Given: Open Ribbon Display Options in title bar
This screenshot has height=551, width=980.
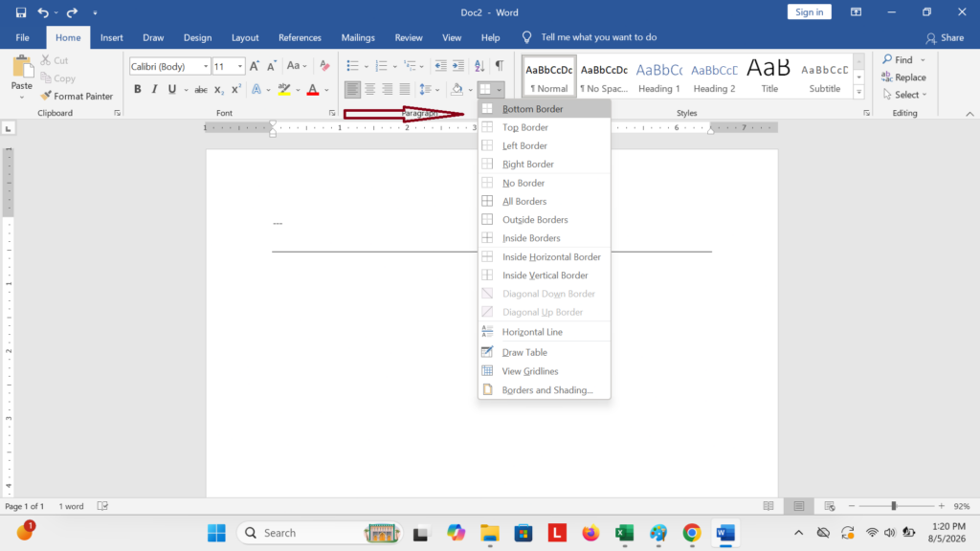Looking at the screenshot, I should click(857, 11).
